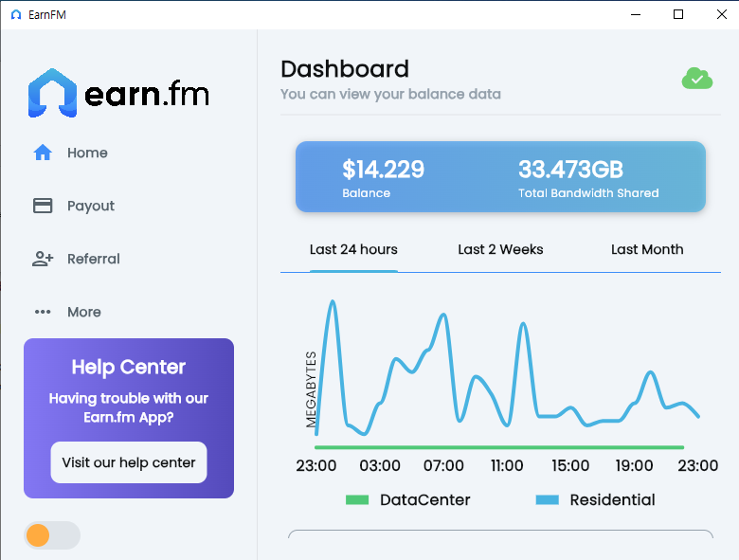Click the 15:00 axis label

570,466
